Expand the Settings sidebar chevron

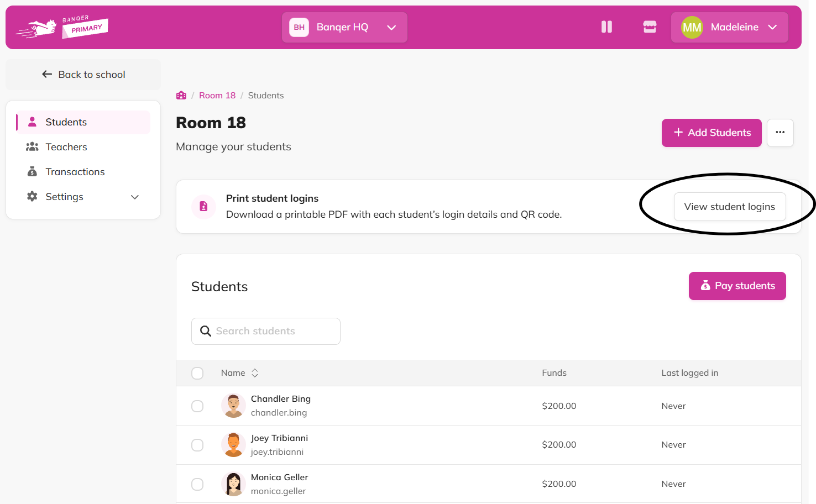coord(135,197)
